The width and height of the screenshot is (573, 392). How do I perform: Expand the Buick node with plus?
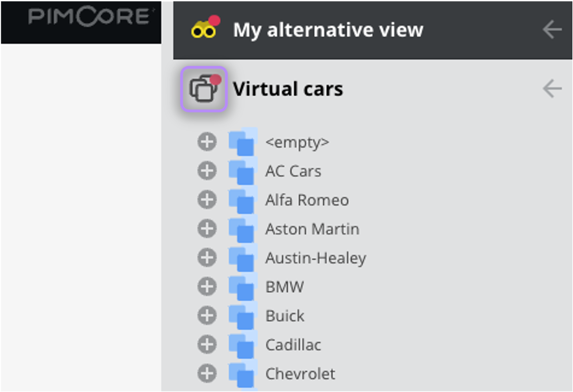pos(207,316)
